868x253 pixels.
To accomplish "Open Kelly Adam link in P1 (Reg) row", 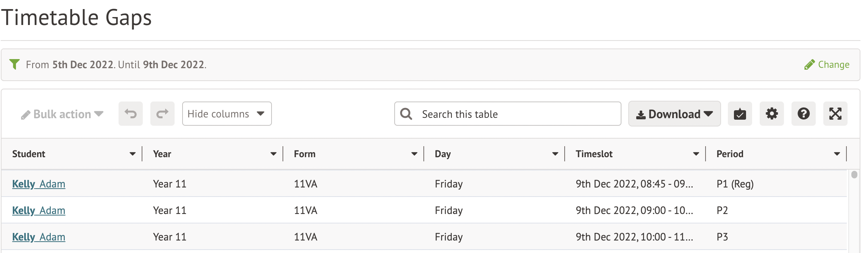I will (39, 184).
